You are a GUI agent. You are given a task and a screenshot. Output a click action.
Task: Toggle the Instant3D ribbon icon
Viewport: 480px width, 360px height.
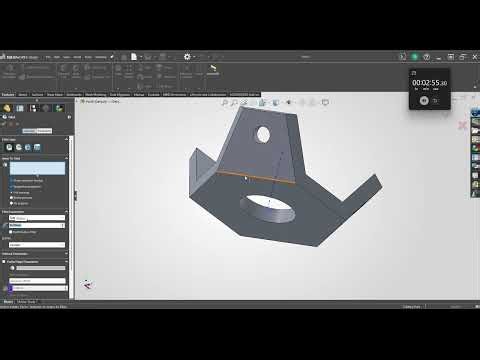[x=213, y=70]
